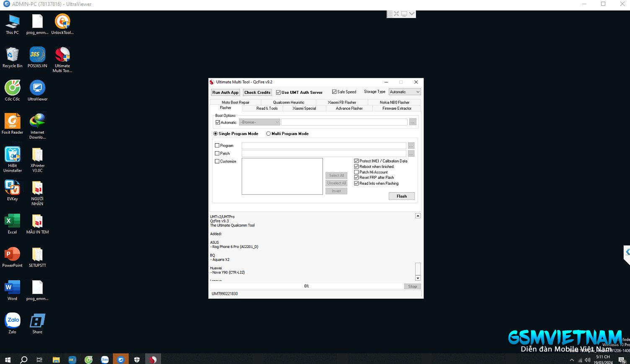
Task: Open Ultimate Multi Tool desktop shortcut
Action: coord(62,59)
